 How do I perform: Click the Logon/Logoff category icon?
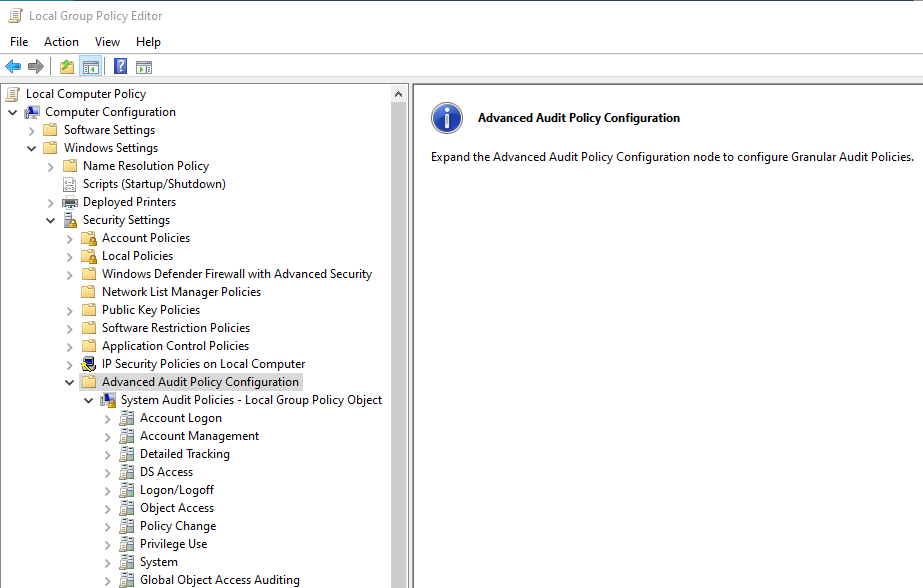pos(127,490)
